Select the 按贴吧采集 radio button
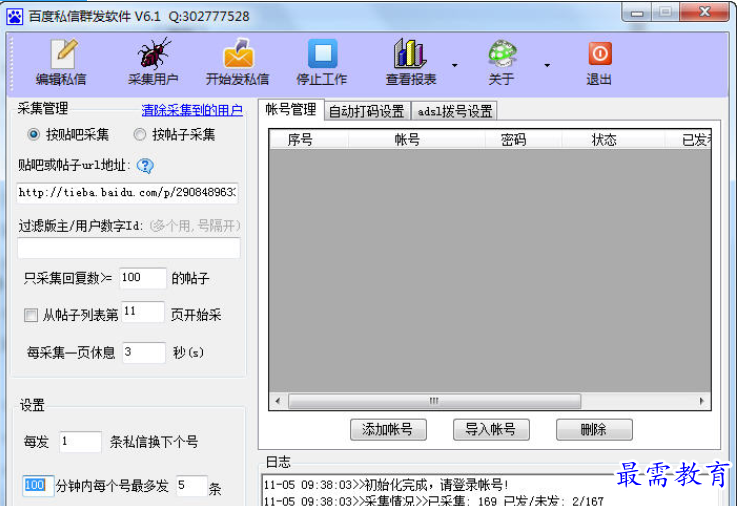This screenshot has width=738, height=506. tap(33, 135)
